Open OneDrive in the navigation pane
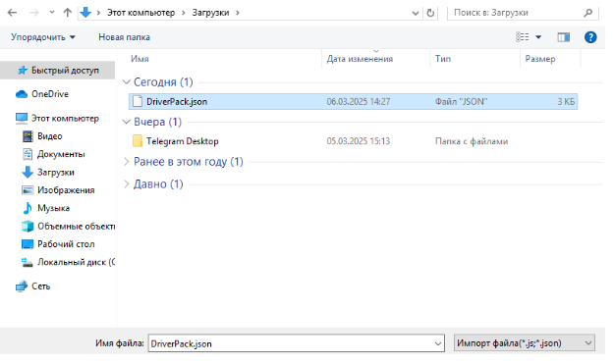The height and width of the screenshot is (364, 614). (x=50, y=94)
